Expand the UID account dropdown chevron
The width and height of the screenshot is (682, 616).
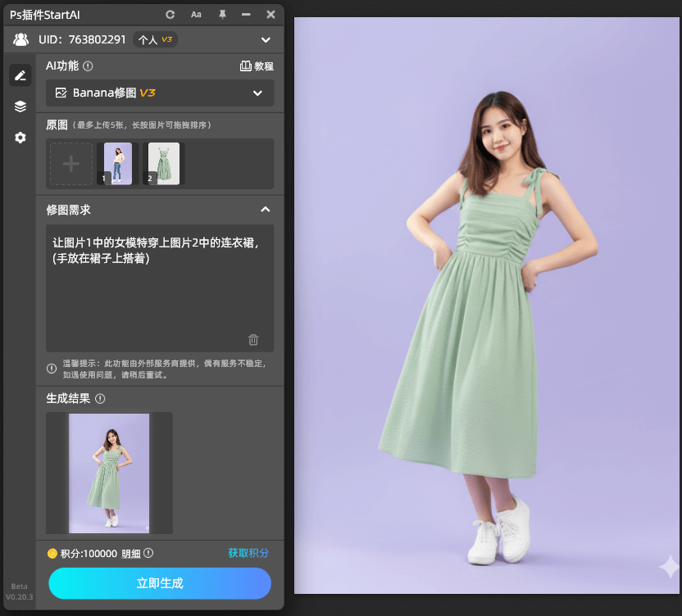[265, 39]
